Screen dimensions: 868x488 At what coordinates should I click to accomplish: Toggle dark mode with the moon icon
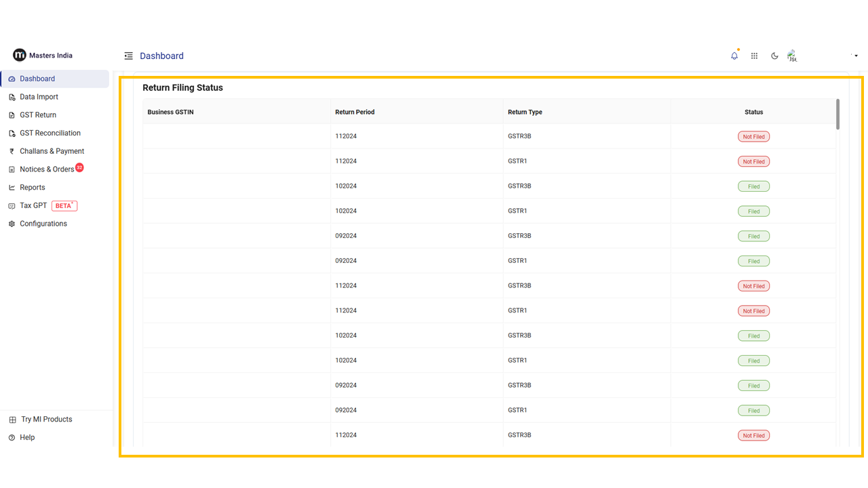(774, 56)
